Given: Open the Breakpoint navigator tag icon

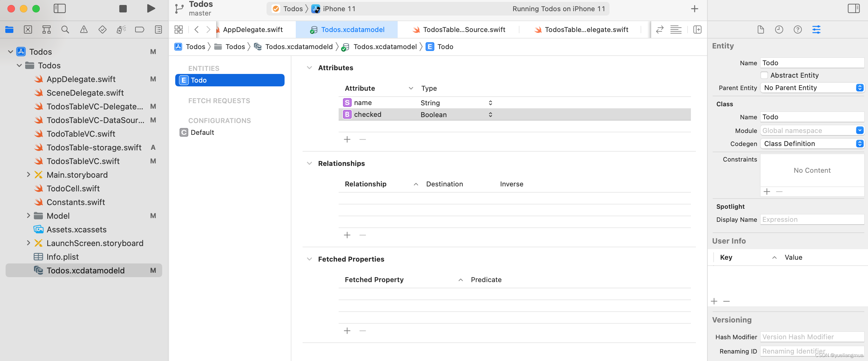Looking at the screenshot, I should tap(139, 29).
